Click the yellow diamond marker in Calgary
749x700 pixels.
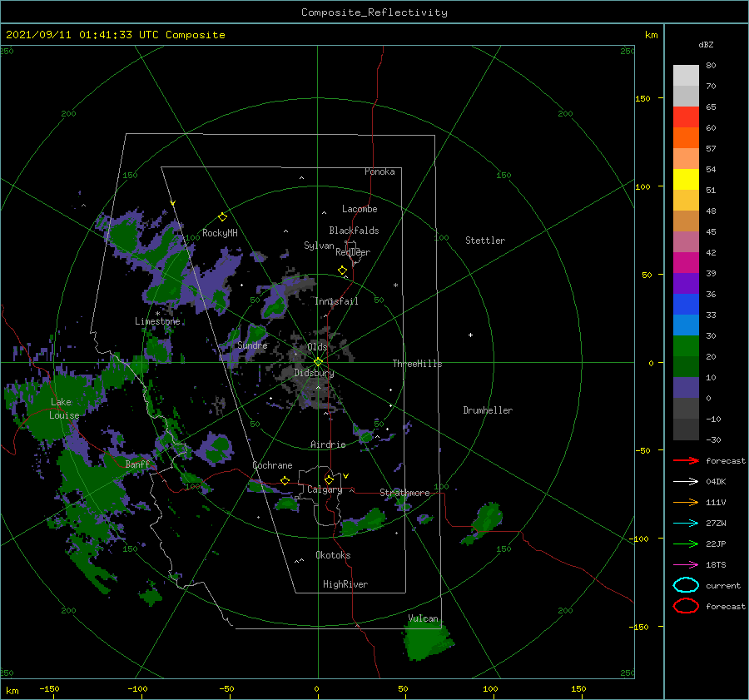[x=329, y=479]
